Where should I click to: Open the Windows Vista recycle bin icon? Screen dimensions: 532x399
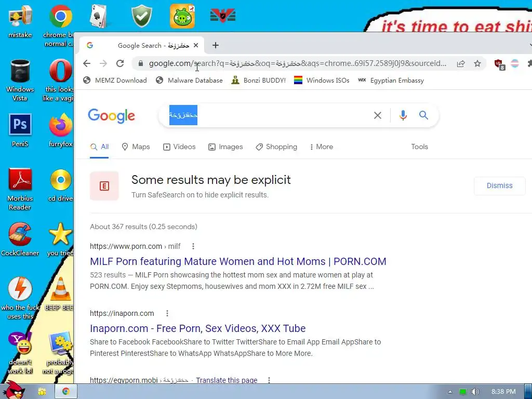point(20,71)
